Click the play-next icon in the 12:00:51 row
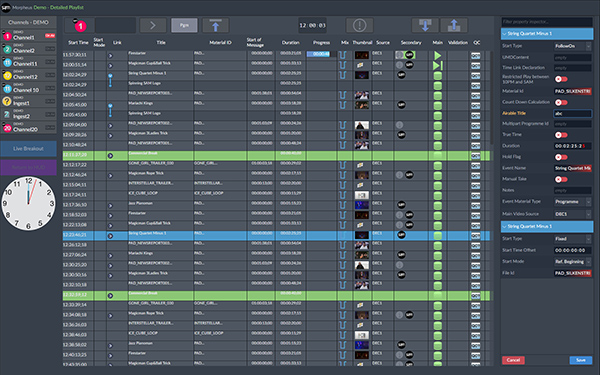 click(438, 65)
